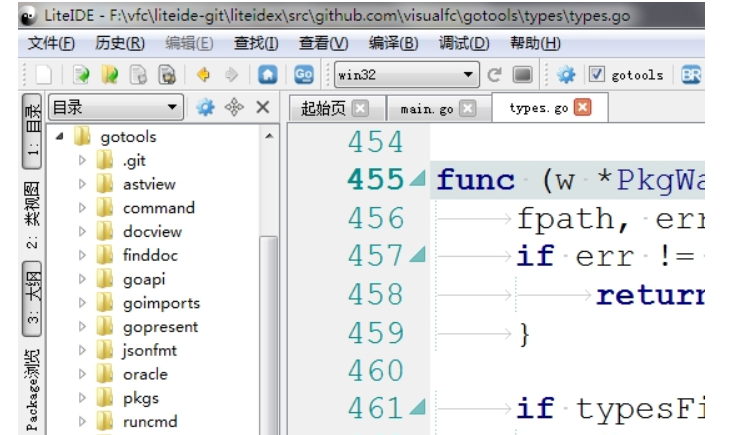The height and width of the screenshot is (435, 740).
Task: Open the win32 environment dropdown
Action: point(407,75)
